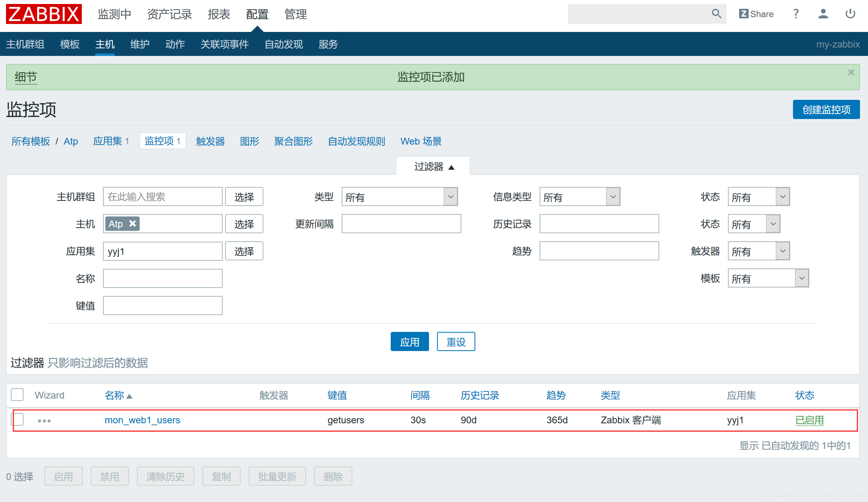Expand the 细节 details link

(26, 77)
